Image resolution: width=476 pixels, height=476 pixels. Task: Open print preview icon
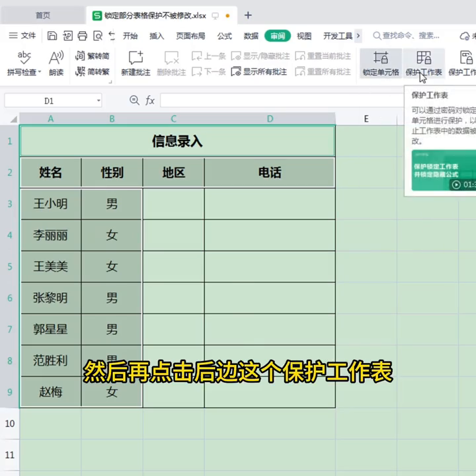[x=98, y=36]
